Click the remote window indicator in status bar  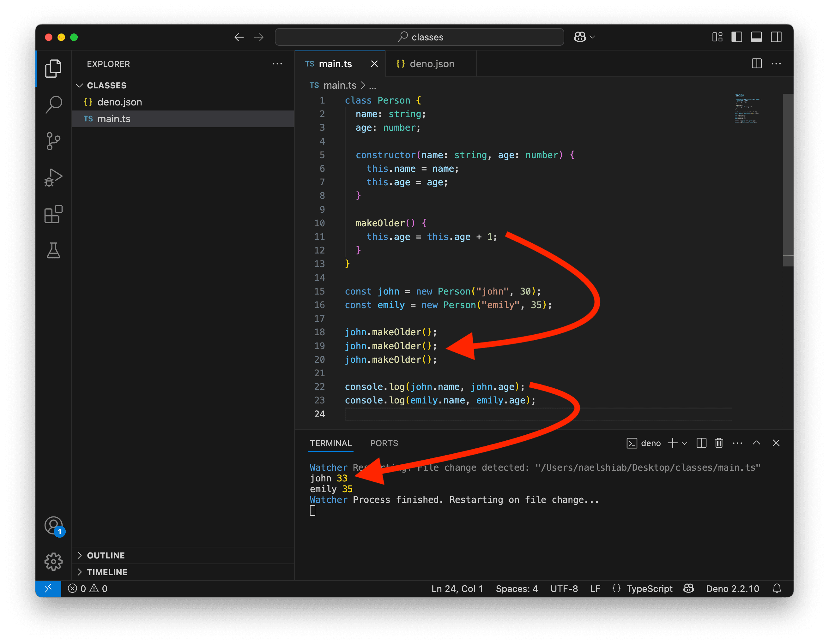tap(48, 588)
